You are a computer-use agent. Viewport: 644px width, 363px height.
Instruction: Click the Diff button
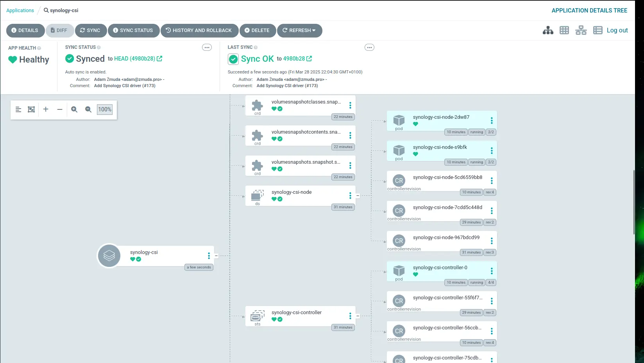[59, 30]
